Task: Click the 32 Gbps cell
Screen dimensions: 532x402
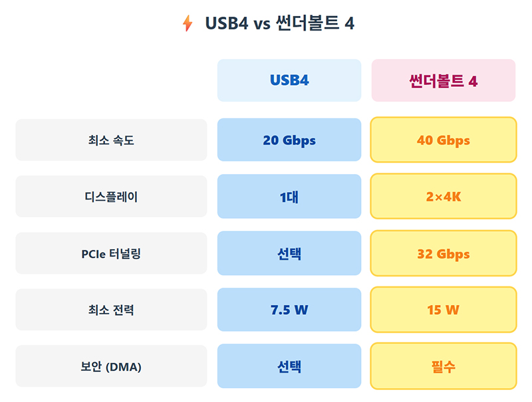Action: coord(444,253)
